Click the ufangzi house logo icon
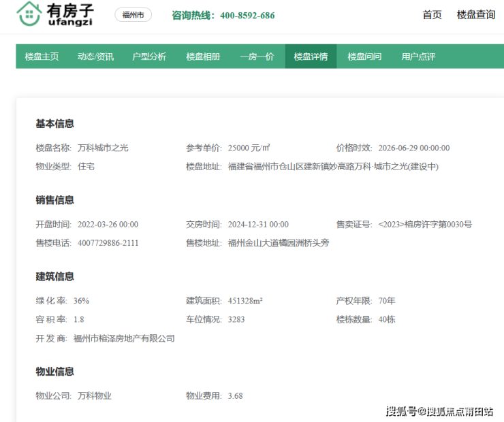Viewport: 504px width, 422px height. pos(29,14)
